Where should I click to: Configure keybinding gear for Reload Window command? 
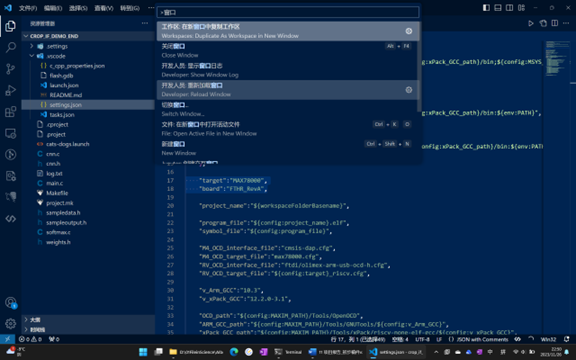pyautogui.click(x=408, y=90)
